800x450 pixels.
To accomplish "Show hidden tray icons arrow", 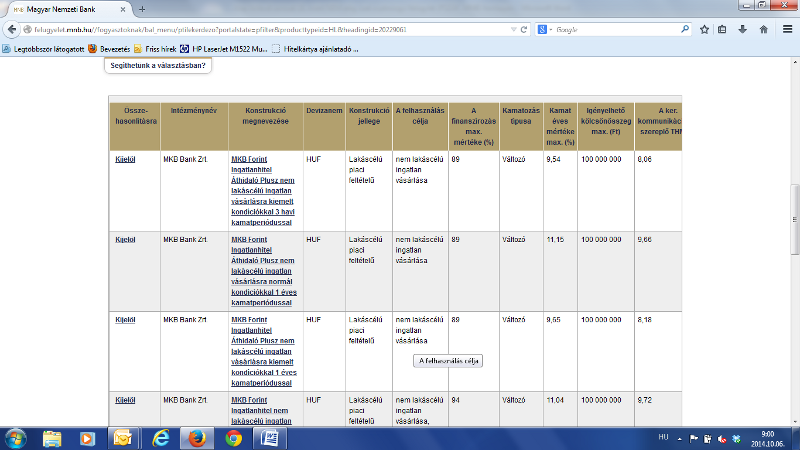I will tap(680, 439).
